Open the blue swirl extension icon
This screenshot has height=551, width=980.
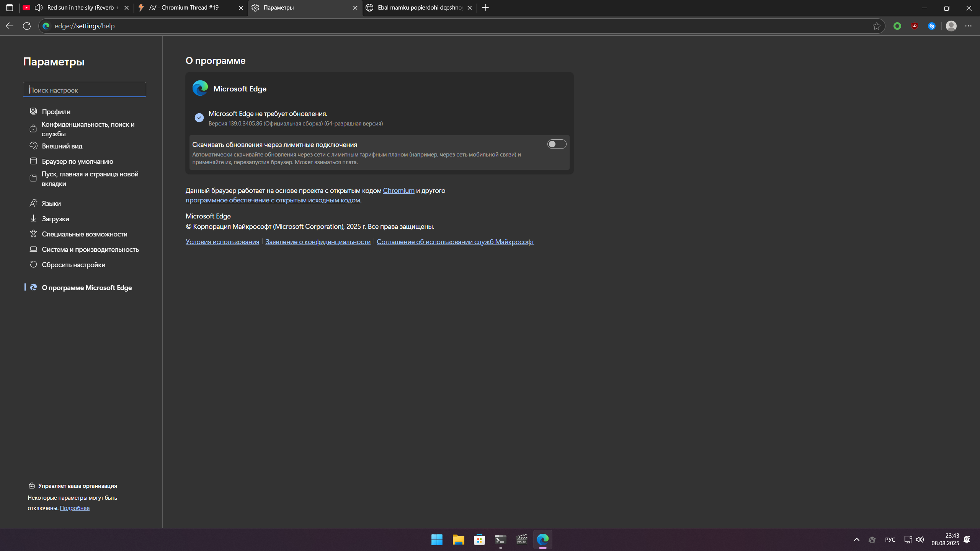pos(932,26)
